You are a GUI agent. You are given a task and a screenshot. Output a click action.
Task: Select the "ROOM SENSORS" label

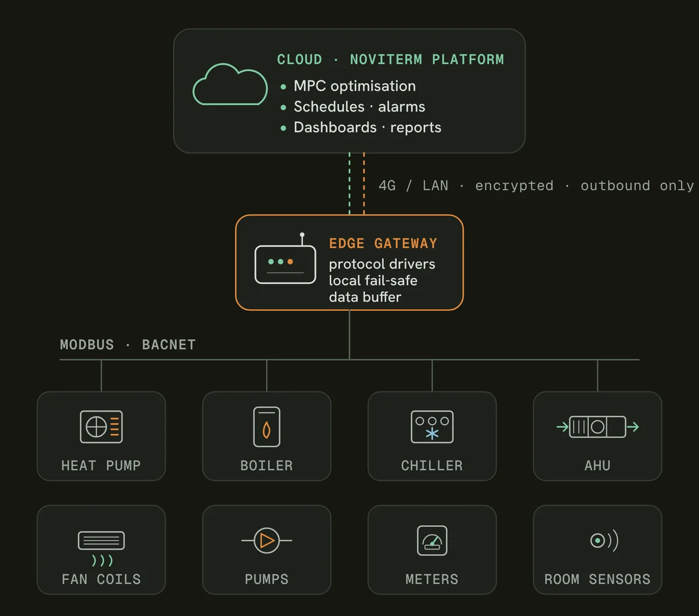(597, 579)
